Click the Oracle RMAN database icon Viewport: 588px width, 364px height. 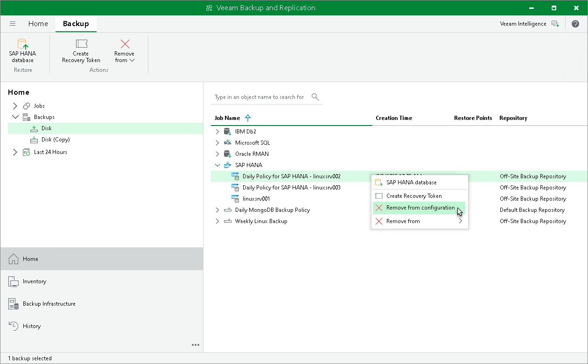click(228, 154)
